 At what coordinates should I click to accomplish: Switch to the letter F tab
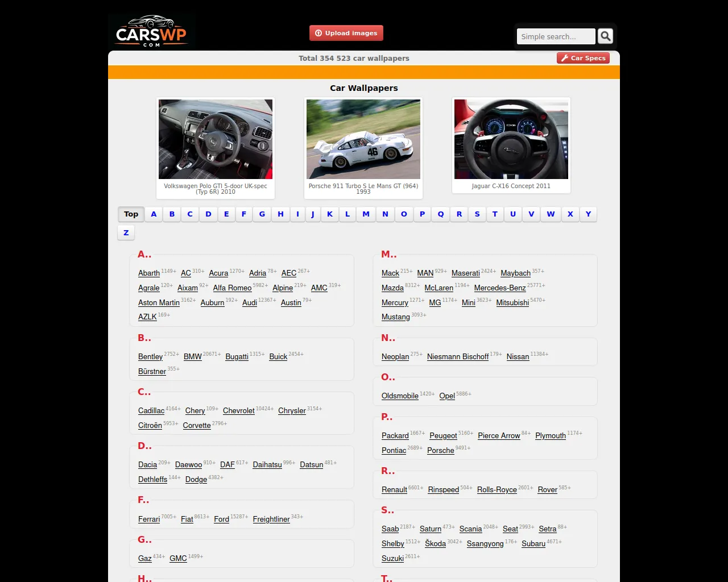click(x=244, y=214)
